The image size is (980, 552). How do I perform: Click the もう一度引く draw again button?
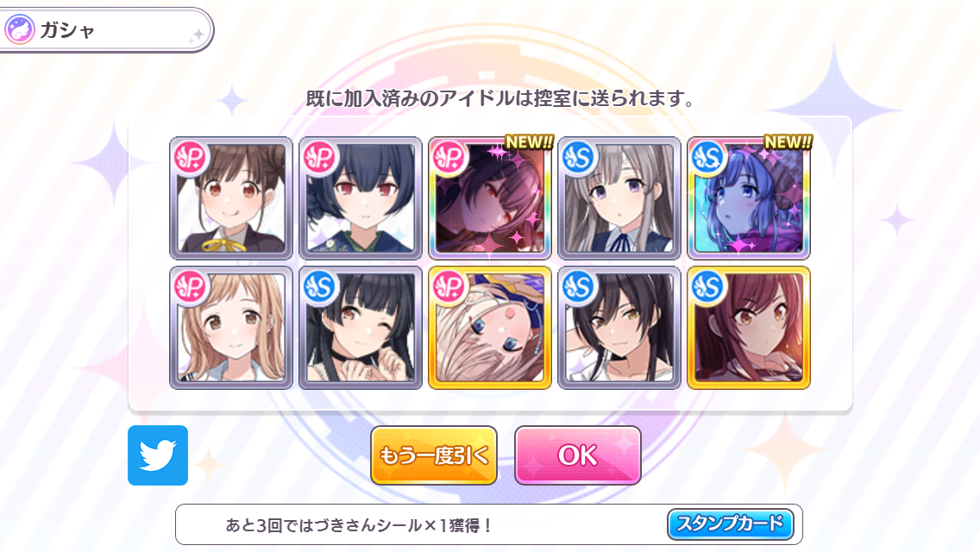tap(434, 455)
